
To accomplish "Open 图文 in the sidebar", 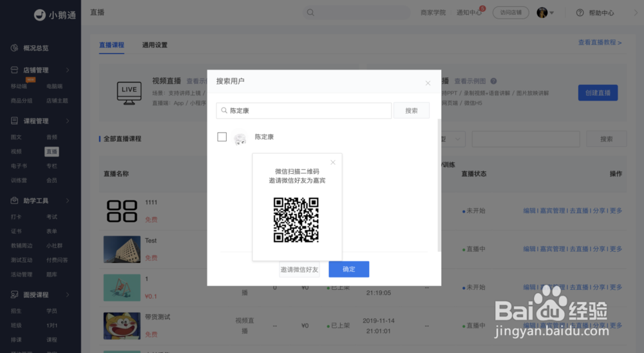I will click(17, 137).
